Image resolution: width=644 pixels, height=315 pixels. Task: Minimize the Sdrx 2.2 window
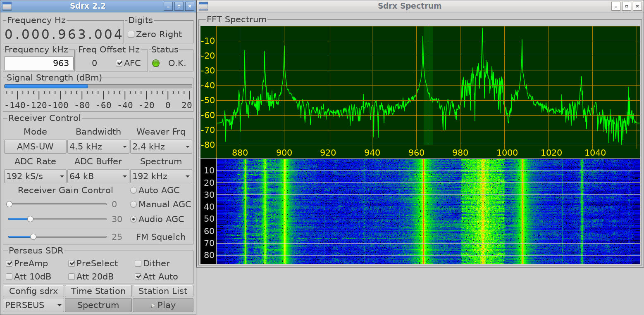tap(168, 6)
